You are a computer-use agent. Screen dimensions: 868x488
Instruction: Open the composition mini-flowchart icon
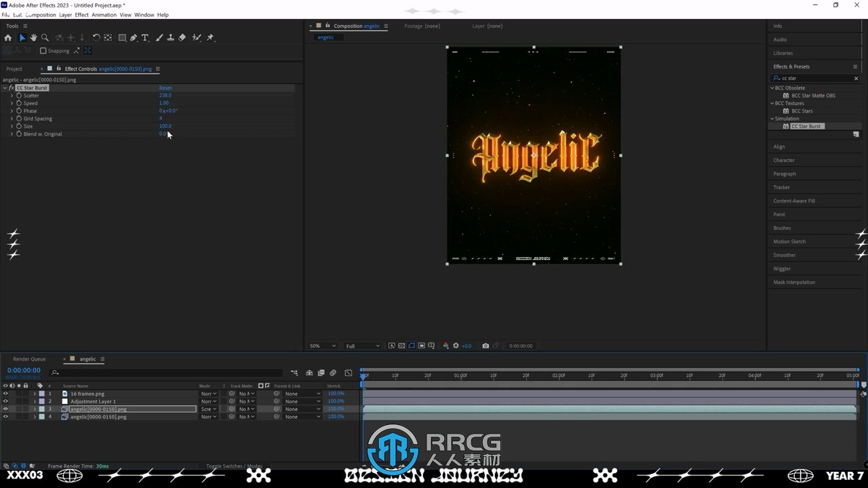[x=294, y=373]
